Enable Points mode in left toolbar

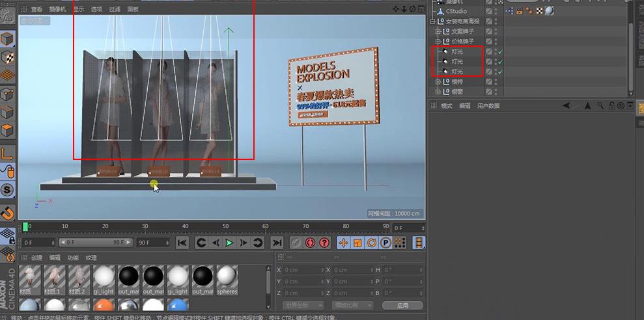[x=7, y=95]
